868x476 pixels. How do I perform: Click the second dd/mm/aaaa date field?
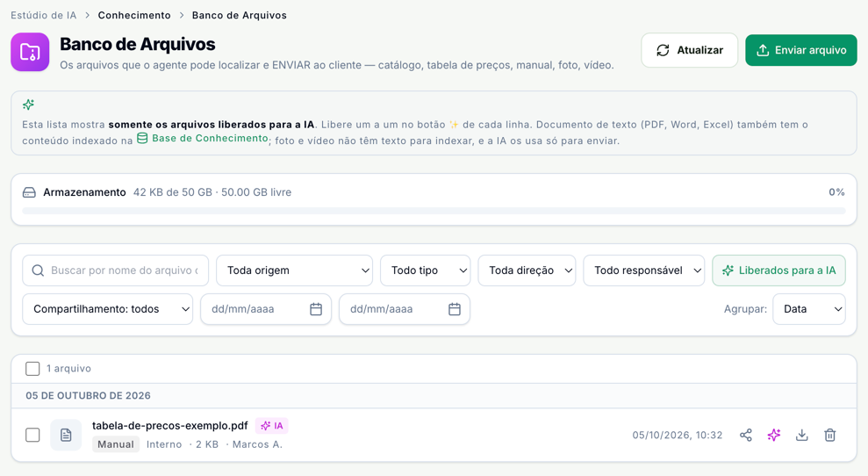(405, 309)
